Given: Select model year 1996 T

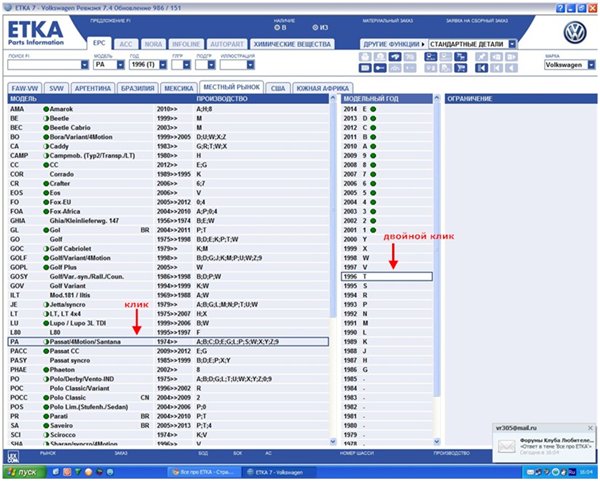Looking at the screenshot, I should (x=387, y=276).
